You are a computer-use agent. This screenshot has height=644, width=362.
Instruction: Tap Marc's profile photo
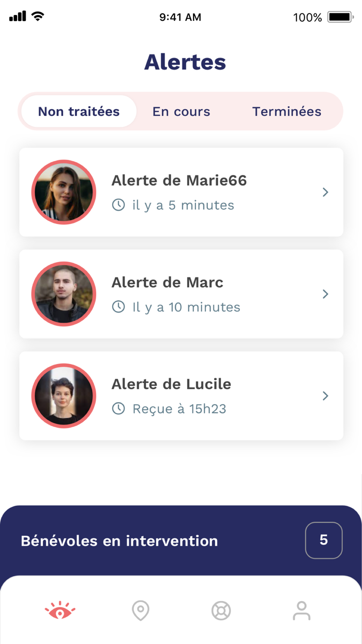click(x=64, y=294)
